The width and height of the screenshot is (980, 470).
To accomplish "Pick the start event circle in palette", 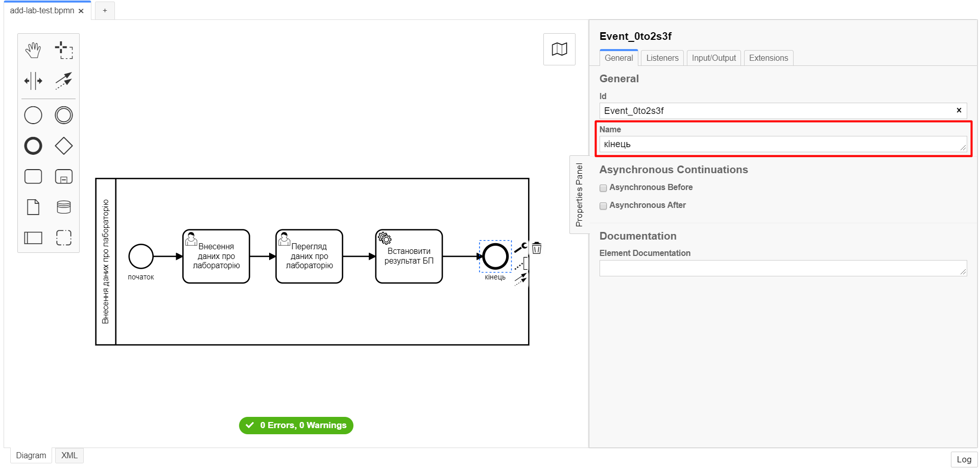I will (x=33, y=115).
